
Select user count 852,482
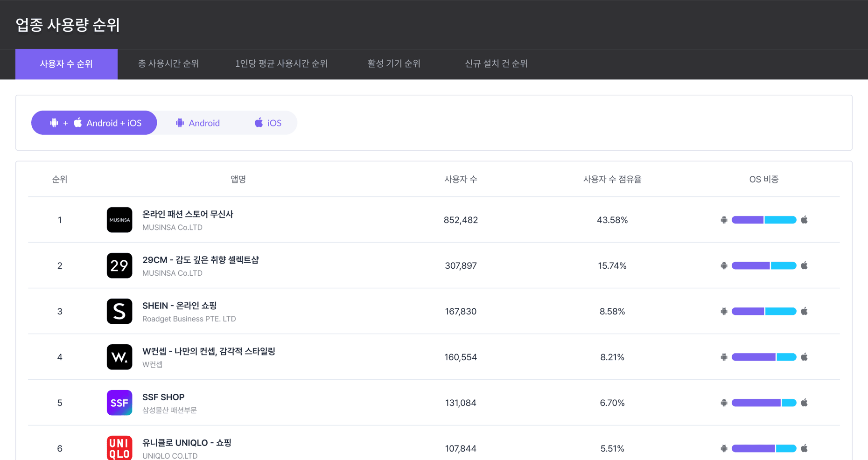pos(461,220)
